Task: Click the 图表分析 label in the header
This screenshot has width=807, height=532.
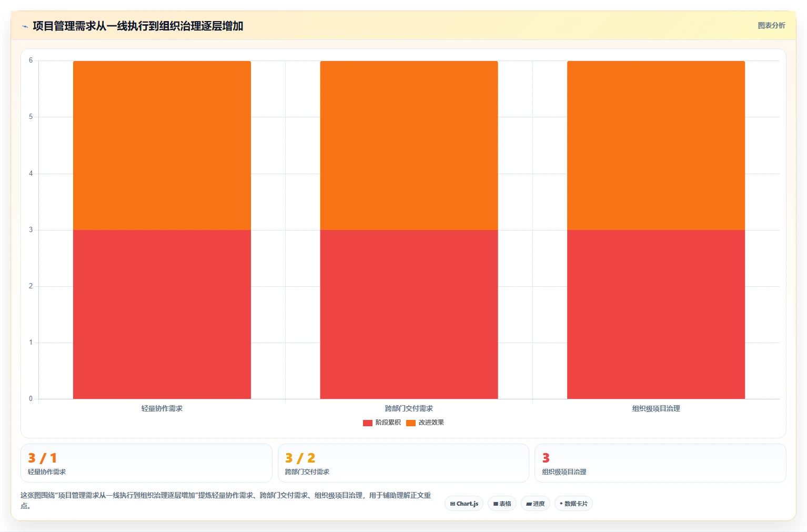Action: tap(771, 25)
